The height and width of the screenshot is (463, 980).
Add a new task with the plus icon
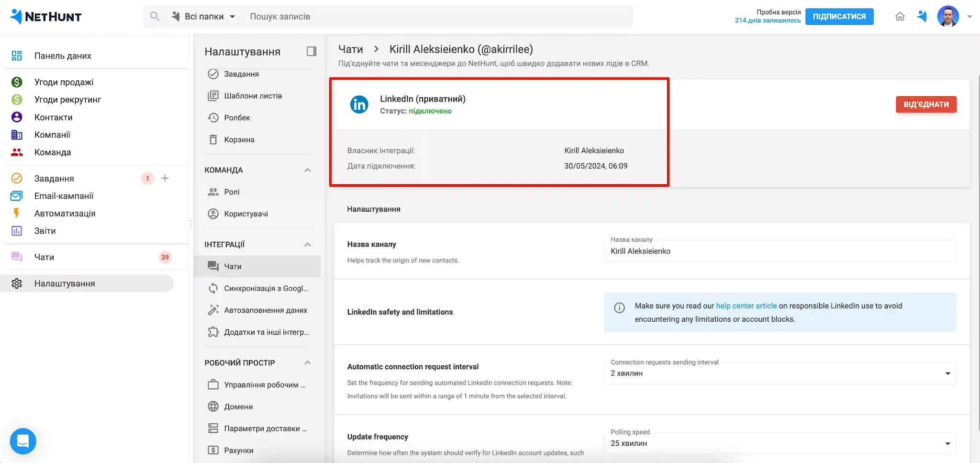click(165, 178)
